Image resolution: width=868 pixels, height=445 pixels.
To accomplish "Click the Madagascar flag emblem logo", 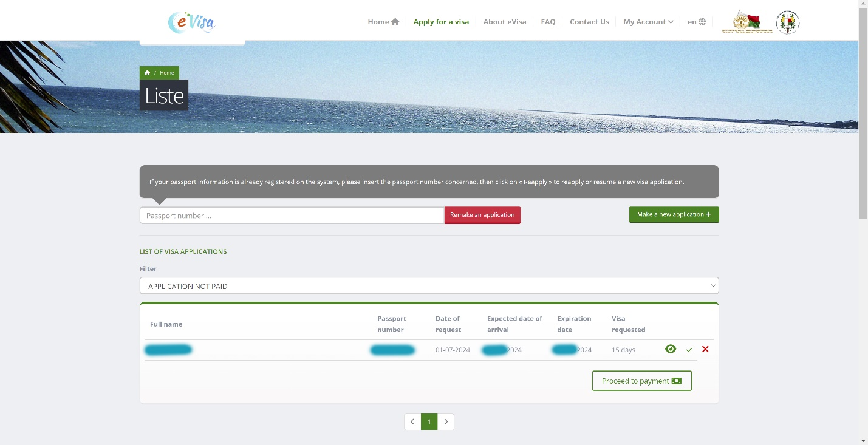I will [747, 22].
